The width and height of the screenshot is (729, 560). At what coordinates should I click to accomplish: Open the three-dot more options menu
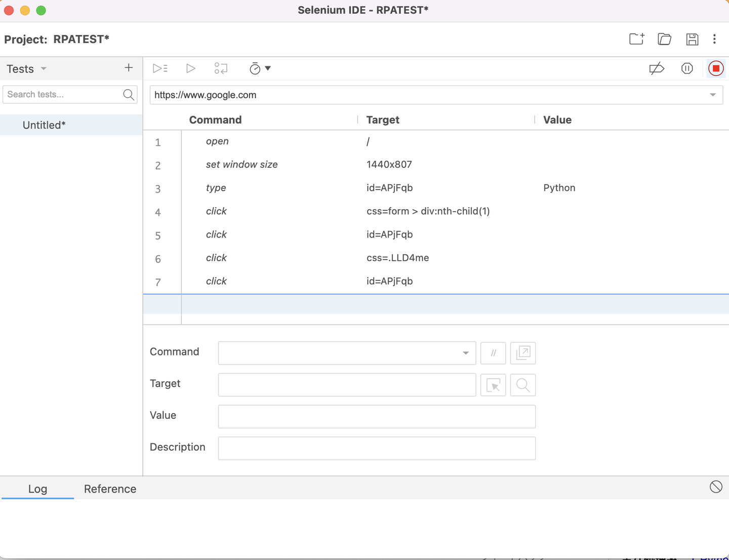[714, 39]
